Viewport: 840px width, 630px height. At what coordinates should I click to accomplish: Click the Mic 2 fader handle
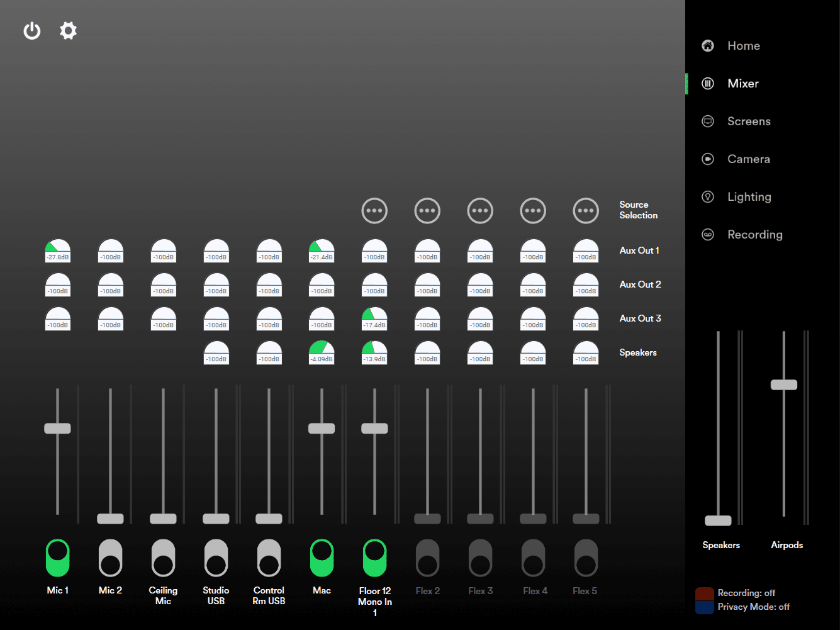coord(110,519)
